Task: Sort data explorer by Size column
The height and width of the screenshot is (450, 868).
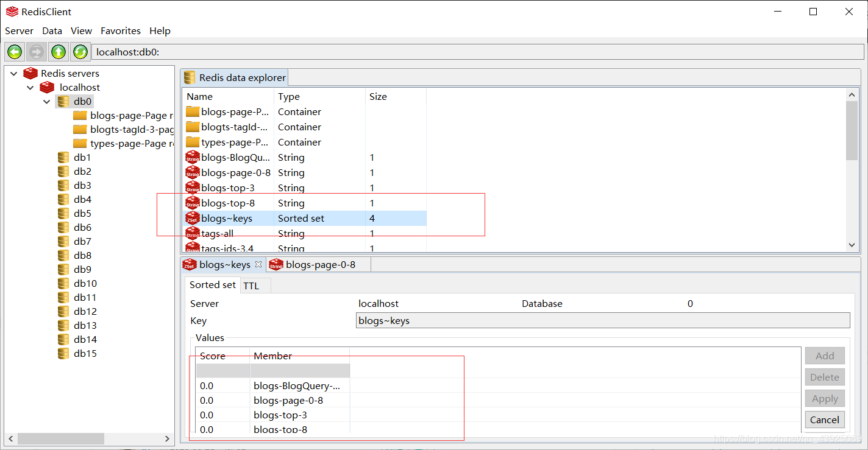Action: (396, 97)
